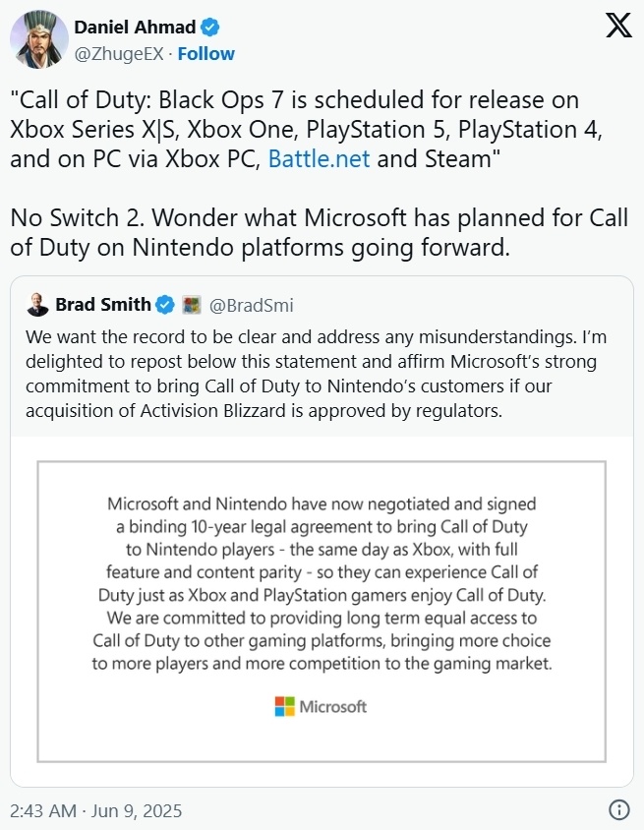Open the Daniel Ahmad display name
Viewport: 644px width, 830px height.
coord(135,27)
